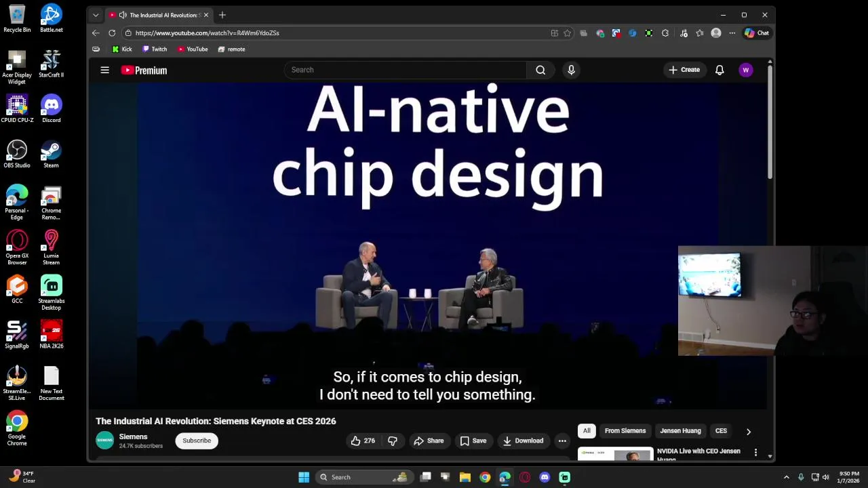
Task: Click the browser address bar URL
Action: click(x=207, y=33)
